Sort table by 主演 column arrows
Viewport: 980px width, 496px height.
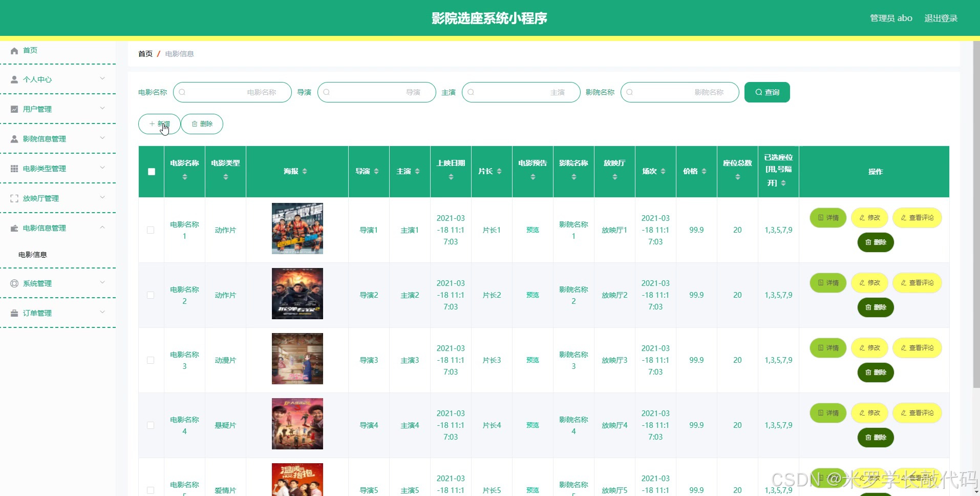click(x=417, y=171)
